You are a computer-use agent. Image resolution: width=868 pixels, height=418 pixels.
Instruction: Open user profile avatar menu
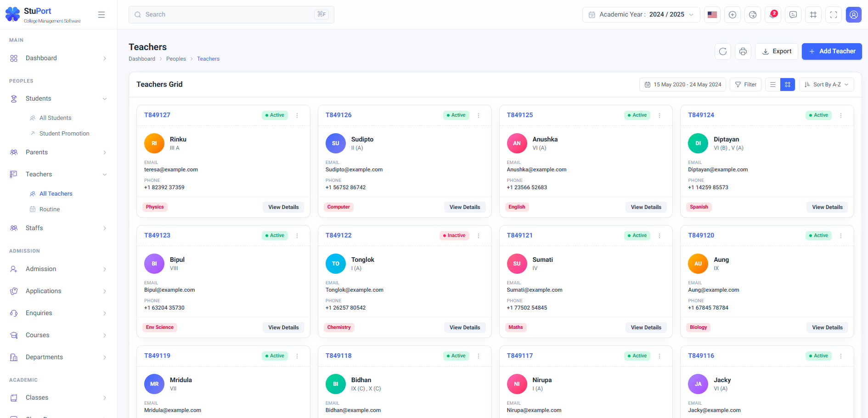[x=854, y=15]
